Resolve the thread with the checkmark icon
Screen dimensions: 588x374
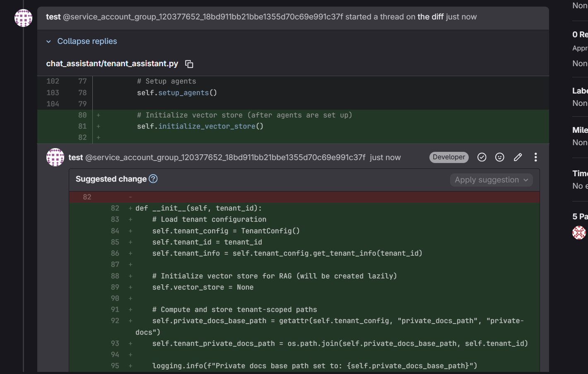(482, 157)
